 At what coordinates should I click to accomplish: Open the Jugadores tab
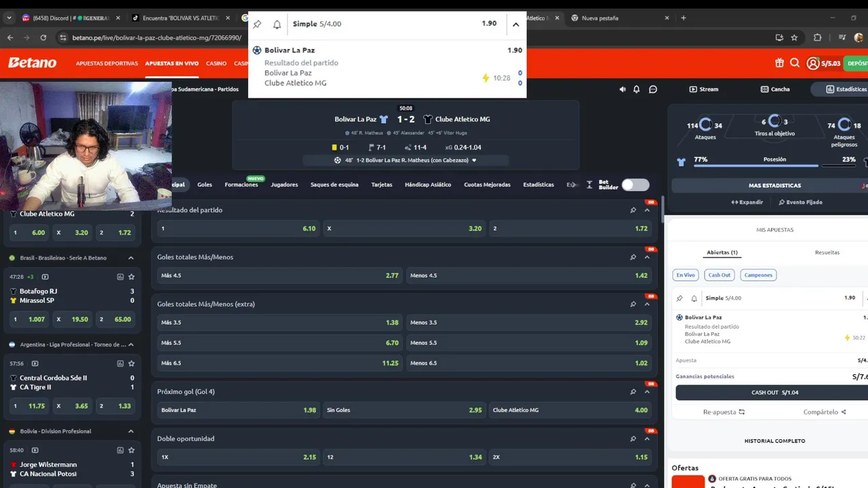point(284,184)
